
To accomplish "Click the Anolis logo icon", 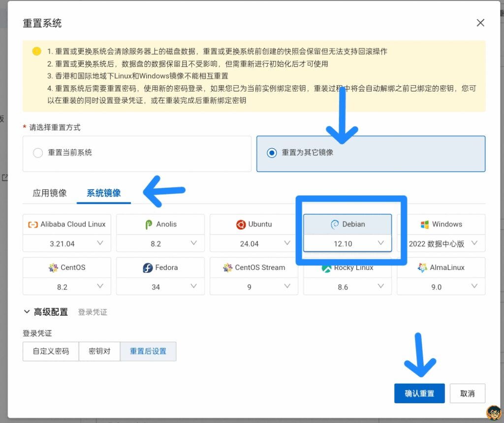I will pyautogui.click(x=149, y=224).
